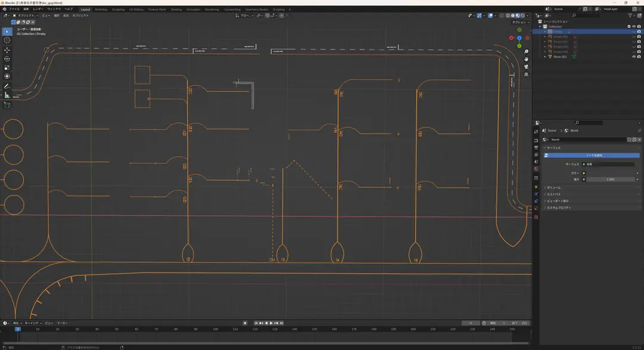644x350 pixels.
Task: Open the File menu
Action: (x=14, y=9)
